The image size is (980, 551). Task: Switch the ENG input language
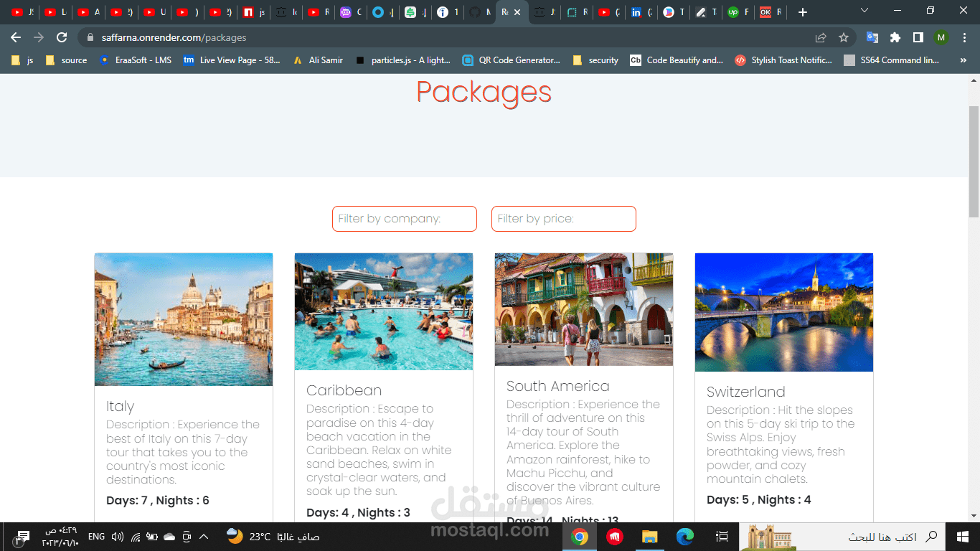point(97,536)
